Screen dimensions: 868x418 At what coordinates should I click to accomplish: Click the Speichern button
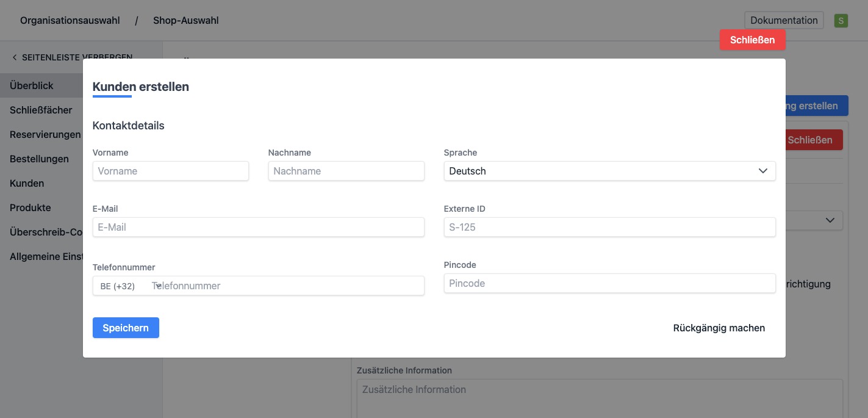pos(126,328)
